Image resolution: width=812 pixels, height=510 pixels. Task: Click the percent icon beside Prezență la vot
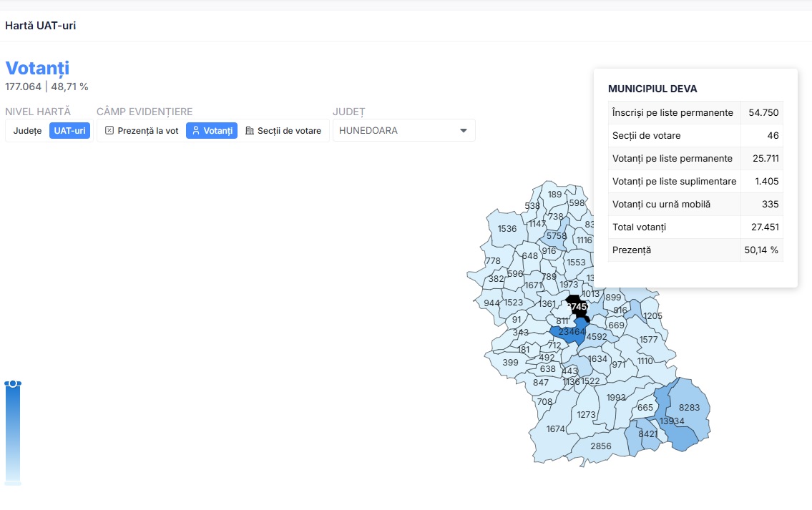click(x=109, y=131)
